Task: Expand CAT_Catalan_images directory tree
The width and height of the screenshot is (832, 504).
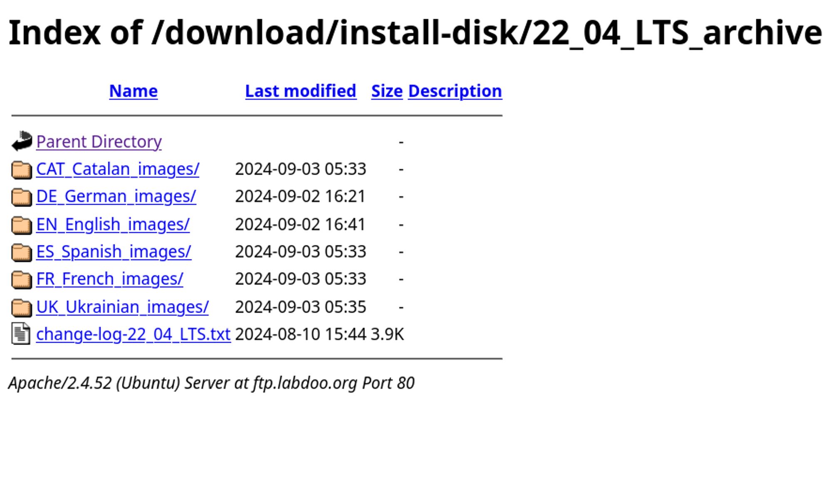Action: (x=117, y=168)
